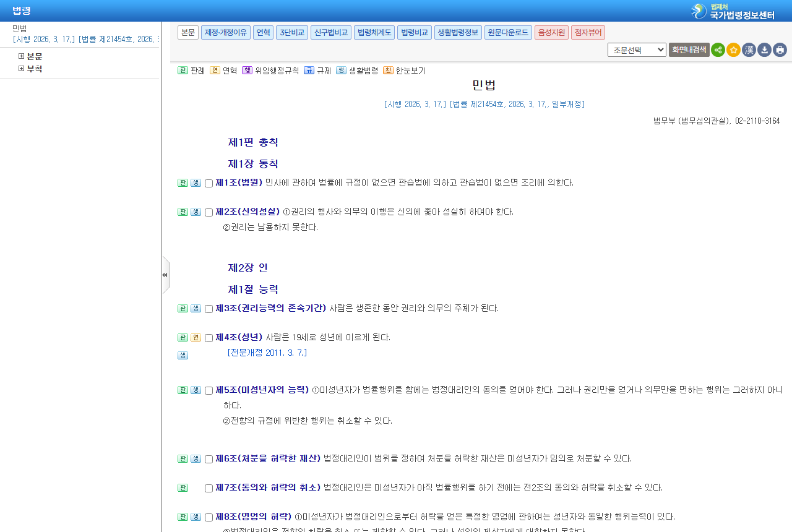
Task: Open the 법령비교 tab
Action: pyautogui.click(x=415, y=33)
